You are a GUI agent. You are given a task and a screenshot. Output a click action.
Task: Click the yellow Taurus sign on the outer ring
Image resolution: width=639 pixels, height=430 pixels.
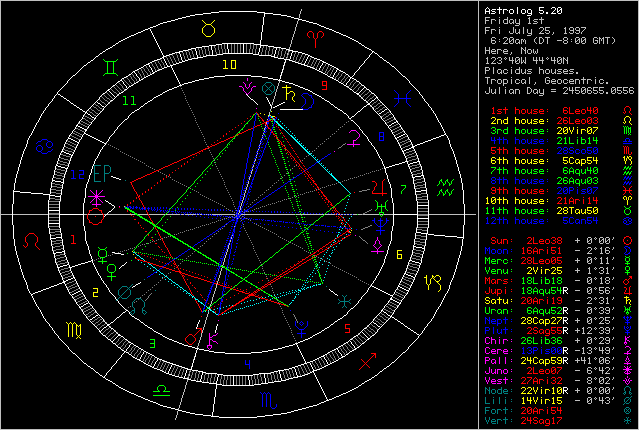[208, 29]
